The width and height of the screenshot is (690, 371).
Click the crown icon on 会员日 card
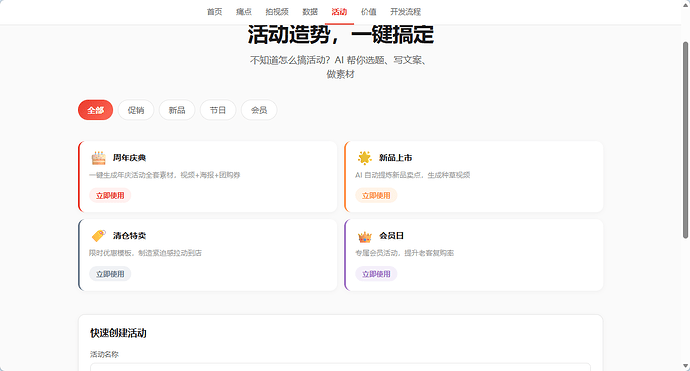click(x=364, y=236)
